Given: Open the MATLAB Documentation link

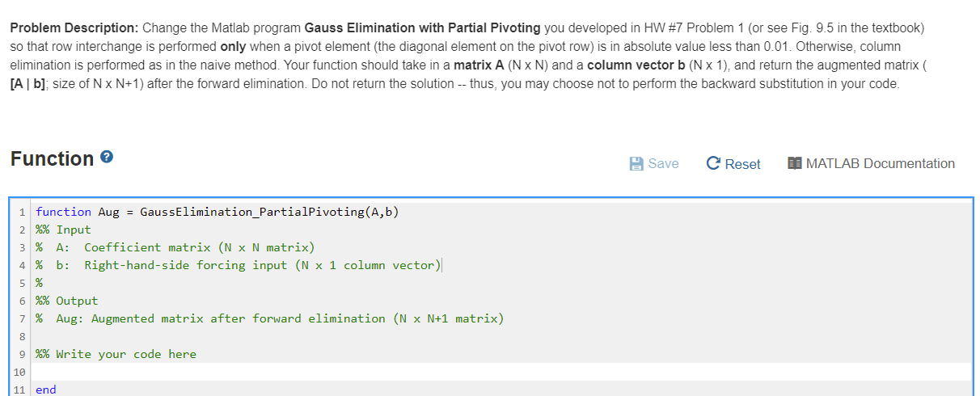Looking at the screenshot, I should pyautogui.click(x=871, y=163).
